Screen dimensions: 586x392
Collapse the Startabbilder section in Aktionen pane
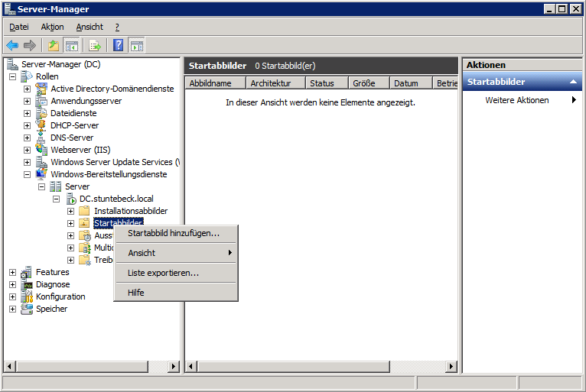pyautogui.click(x=573, y=82)
